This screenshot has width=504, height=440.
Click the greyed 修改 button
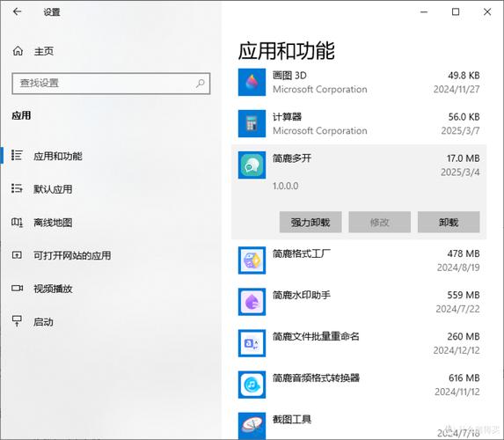380,222
